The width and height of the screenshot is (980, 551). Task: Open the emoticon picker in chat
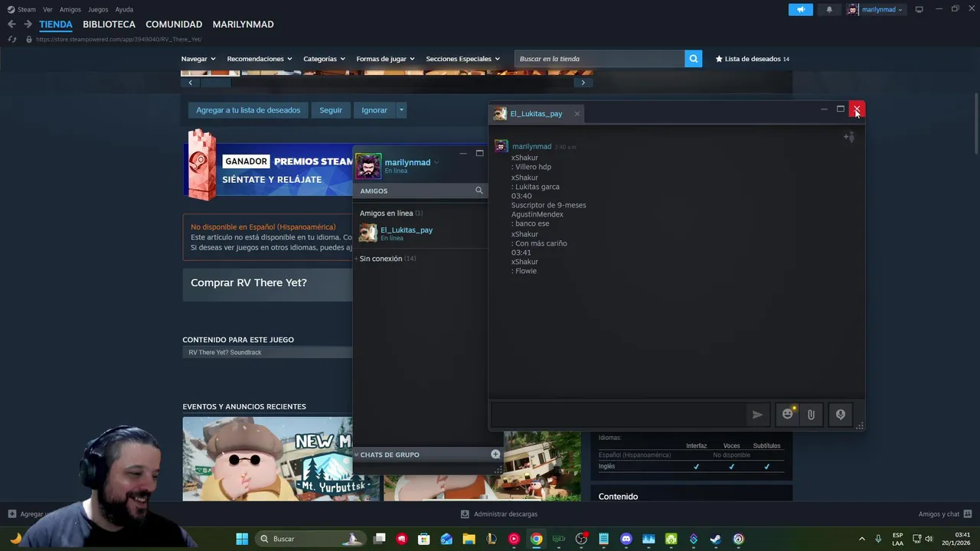[787, 414]
